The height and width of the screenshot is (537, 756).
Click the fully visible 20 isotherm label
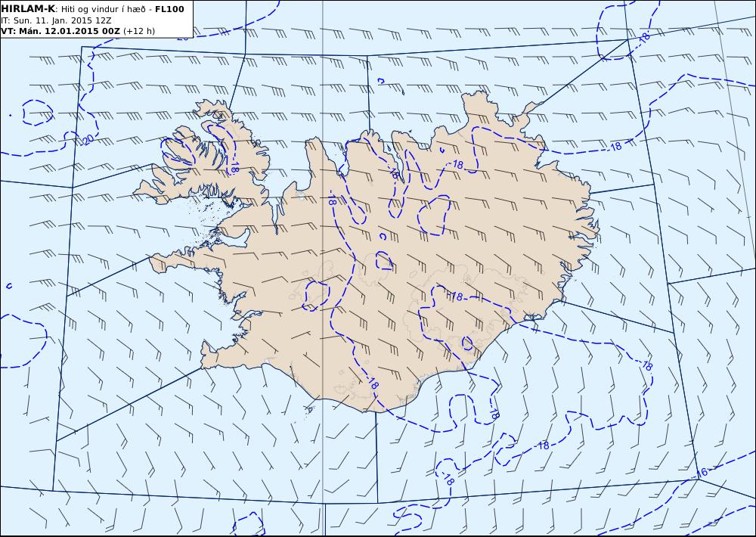pyautogui.click(x=88, y=140)
